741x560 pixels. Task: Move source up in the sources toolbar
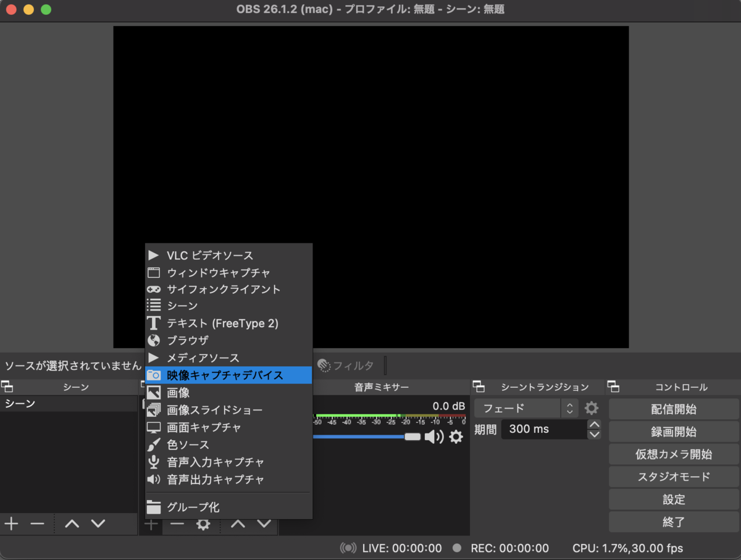[x=238, y=524]
